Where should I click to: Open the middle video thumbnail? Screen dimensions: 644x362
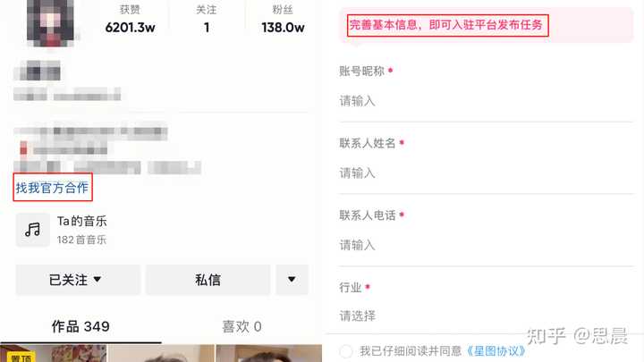pyautogui.click(x=161, y=353)
